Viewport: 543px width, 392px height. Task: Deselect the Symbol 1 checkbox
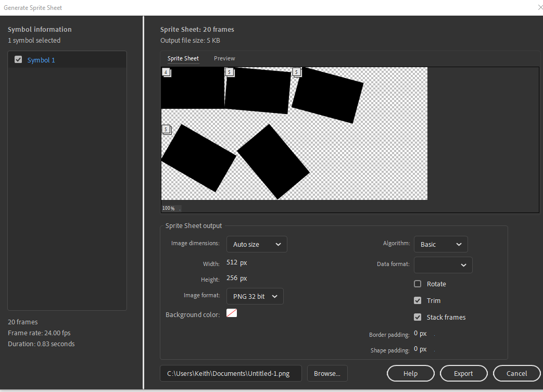18,59
